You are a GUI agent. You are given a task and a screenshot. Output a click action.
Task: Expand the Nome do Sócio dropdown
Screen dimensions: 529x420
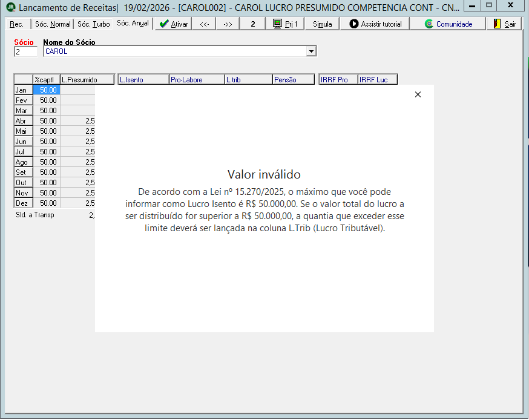(311, 51)
